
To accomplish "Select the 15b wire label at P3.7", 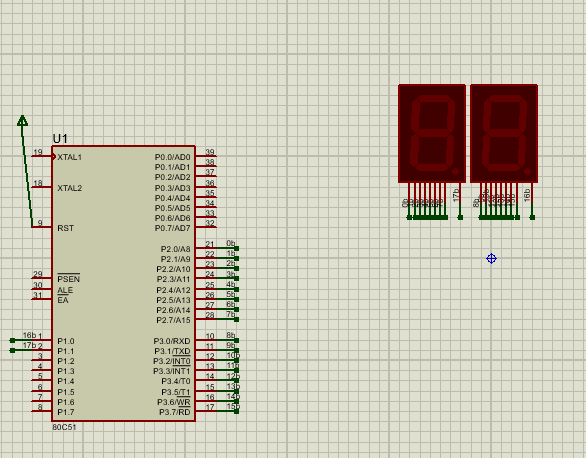I will (x=233, y=406).
